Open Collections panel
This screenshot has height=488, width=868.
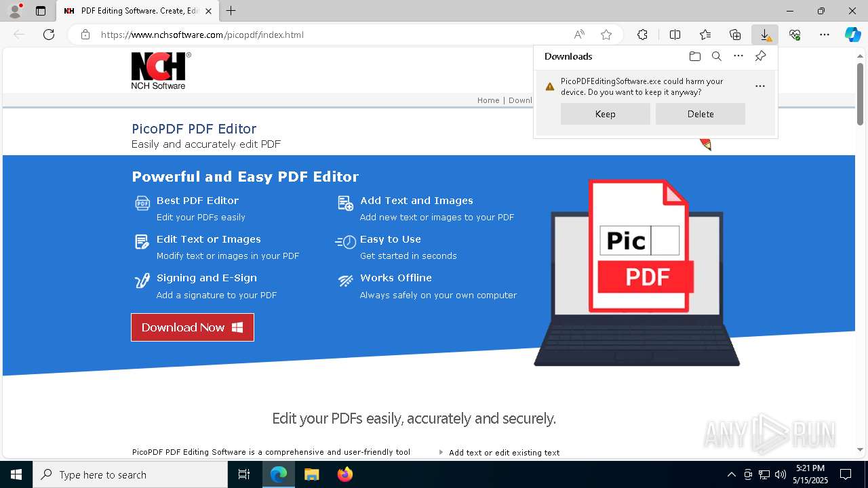[x=735, y=35]
